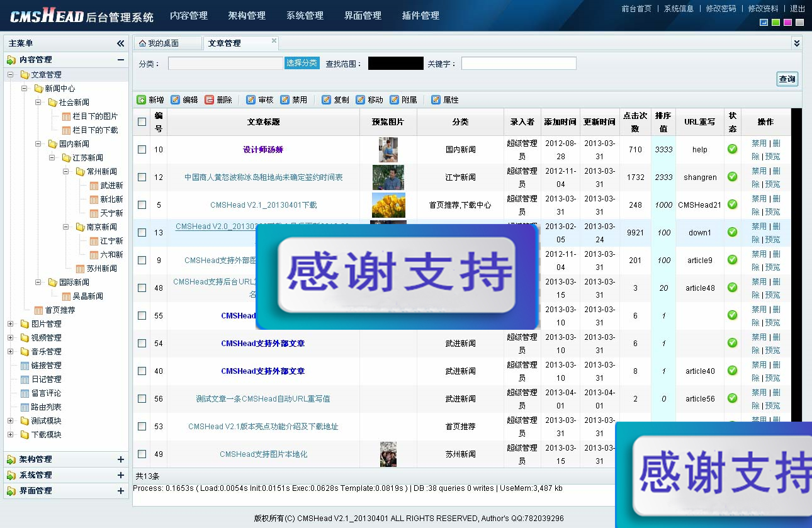812x528 pixels.
Task: Open article titled 设计师汤蛴
Action: (263, 150)
